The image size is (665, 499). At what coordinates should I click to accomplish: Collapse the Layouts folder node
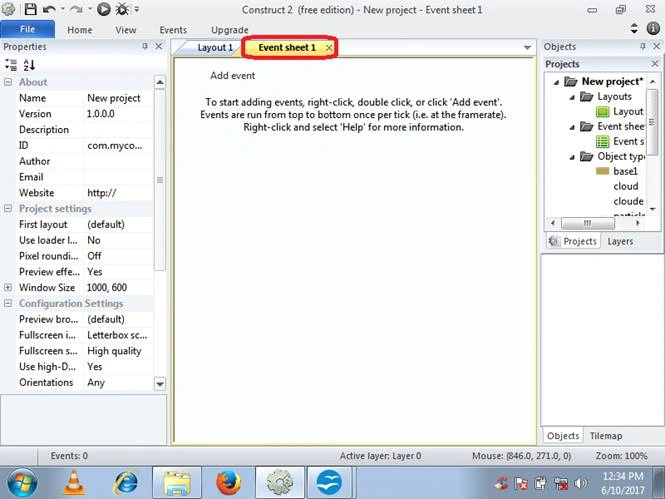572,97
